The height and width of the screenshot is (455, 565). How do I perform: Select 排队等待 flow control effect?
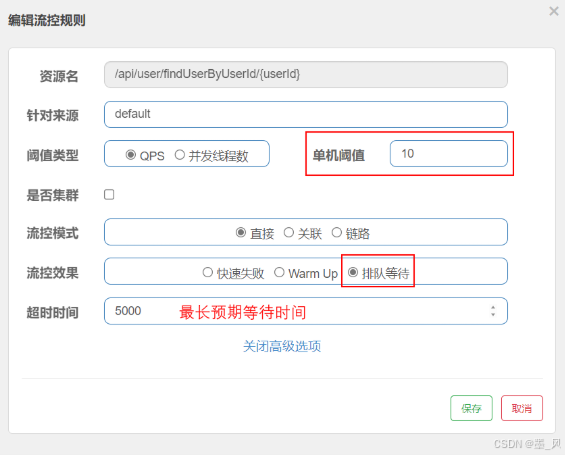click(x=353, y=272)
